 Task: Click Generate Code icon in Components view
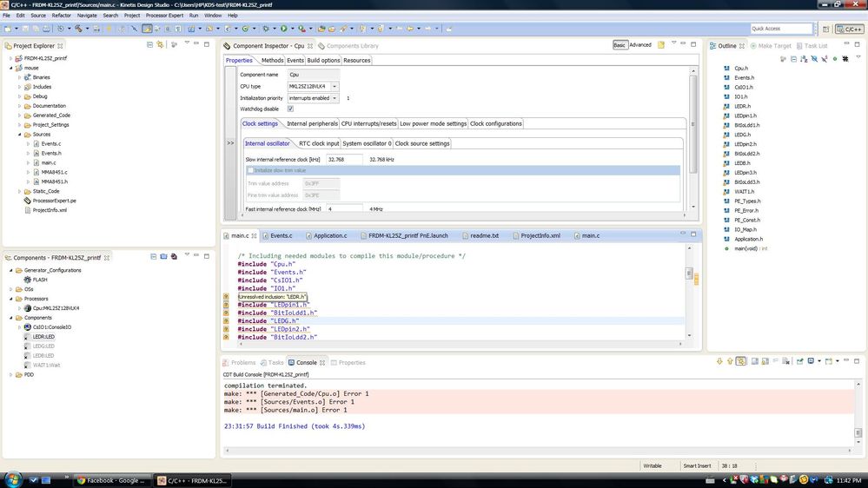pos(174,257)
